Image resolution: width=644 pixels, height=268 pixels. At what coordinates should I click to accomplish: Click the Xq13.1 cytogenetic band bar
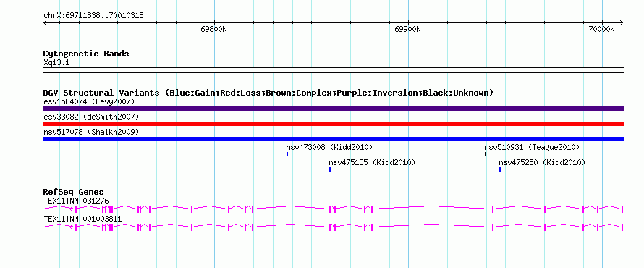pos(333,70)
